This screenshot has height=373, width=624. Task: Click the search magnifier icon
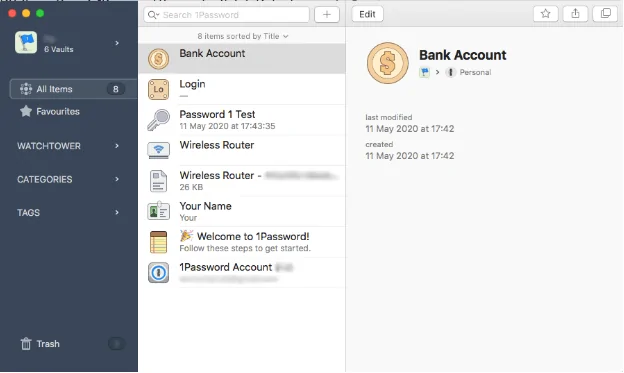point(153,15)
